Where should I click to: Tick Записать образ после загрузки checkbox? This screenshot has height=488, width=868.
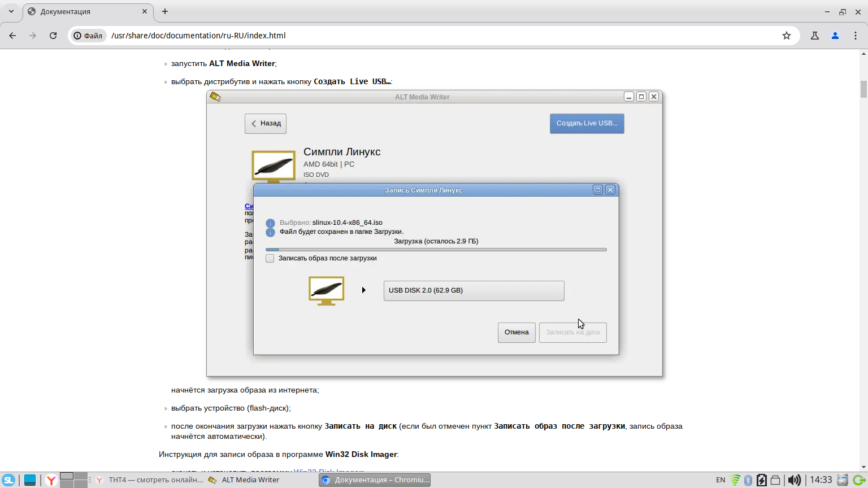coord(270,258)
